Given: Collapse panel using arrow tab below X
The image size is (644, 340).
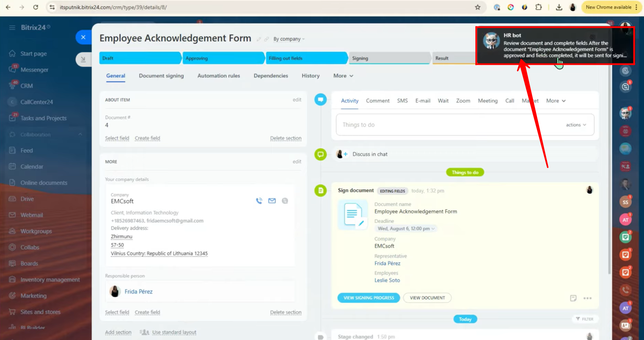Looking at the screenshot, I should (x=83, y=60).
